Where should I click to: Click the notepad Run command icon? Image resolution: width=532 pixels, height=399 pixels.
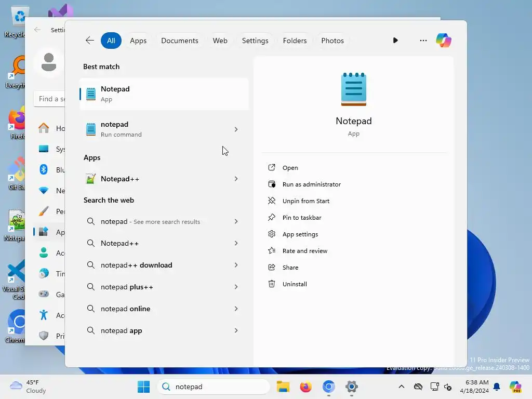point(90,129)
